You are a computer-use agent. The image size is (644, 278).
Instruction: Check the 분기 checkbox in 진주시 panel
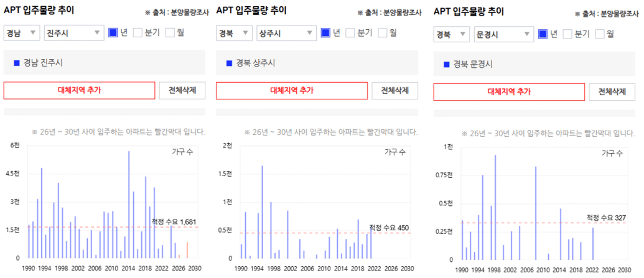coord(138,32)
